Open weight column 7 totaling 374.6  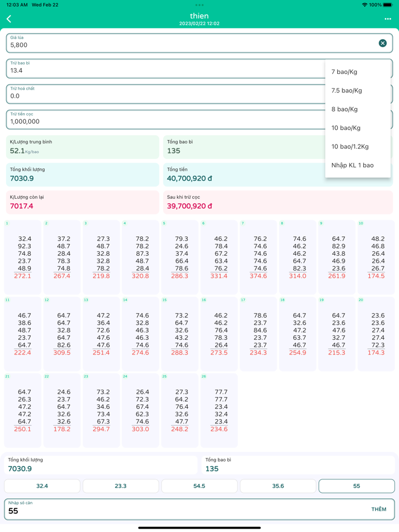tap(258, 257)
